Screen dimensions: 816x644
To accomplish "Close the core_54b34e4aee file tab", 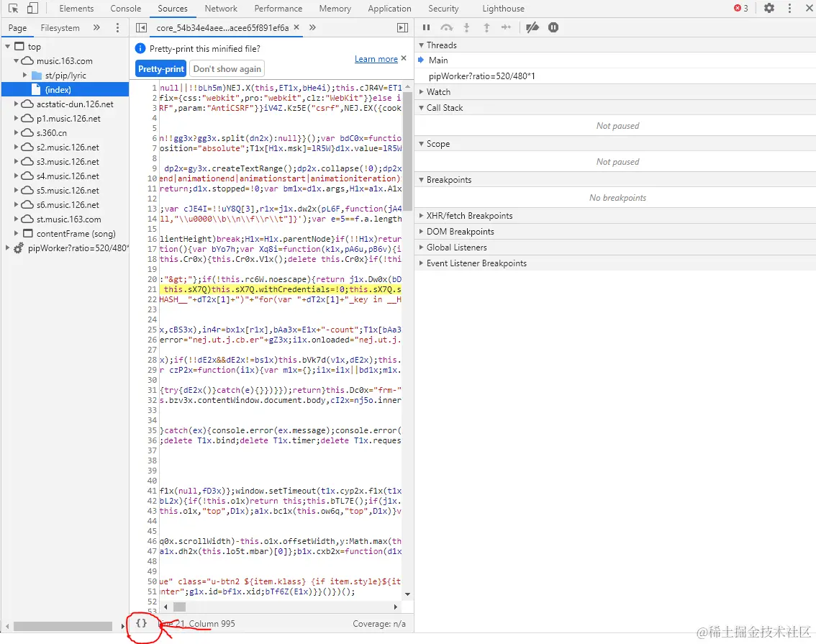I will point(296,27).
